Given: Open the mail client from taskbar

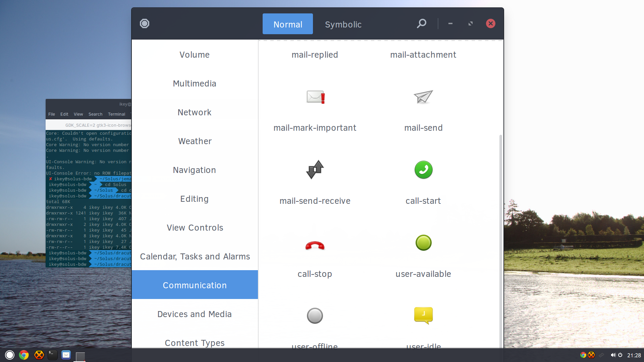Looking at the screenshot, I should (x=66, y=355).
